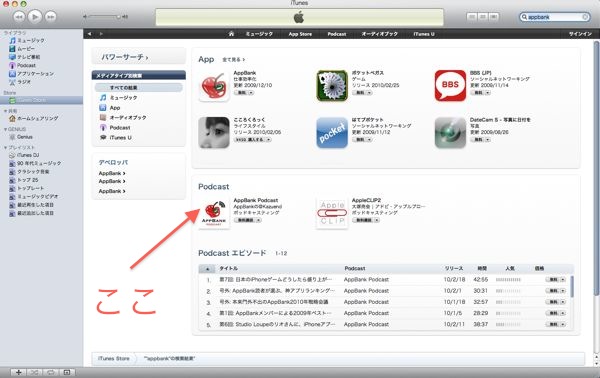Switch to the iTunes U tab in store bar
Viewport: 600px width, 378px height.
424,34
